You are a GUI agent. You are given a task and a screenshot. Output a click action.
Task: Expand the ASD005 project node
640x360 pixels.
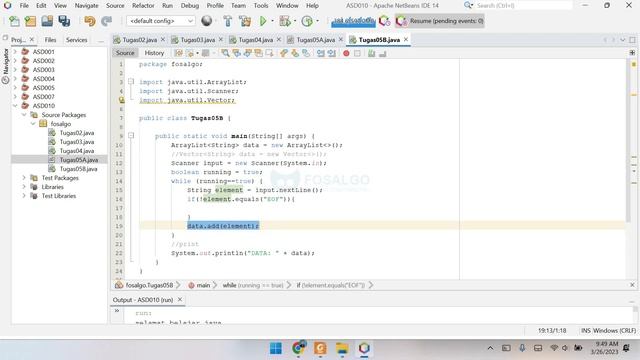(15, 88)
